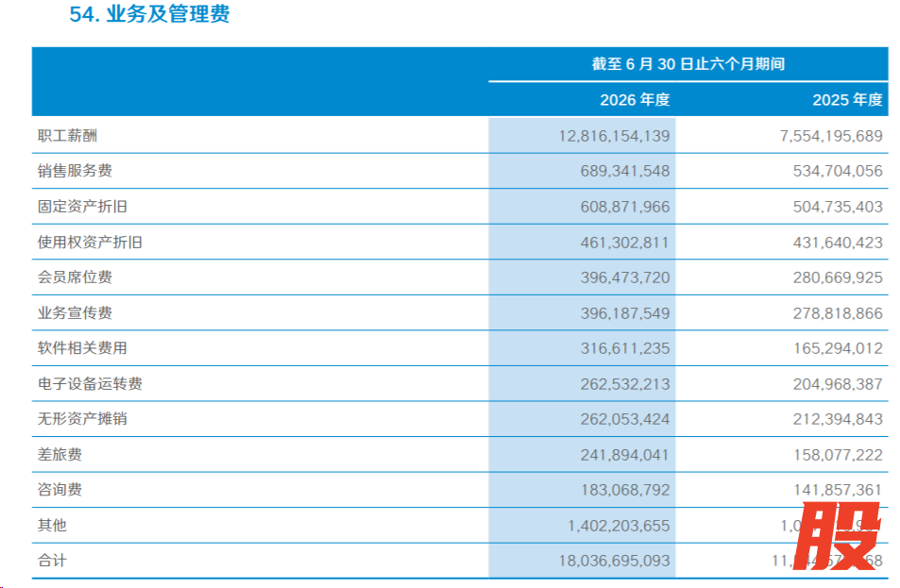Click value 204,968,387

pyautogui.click(x=838, y=384)
